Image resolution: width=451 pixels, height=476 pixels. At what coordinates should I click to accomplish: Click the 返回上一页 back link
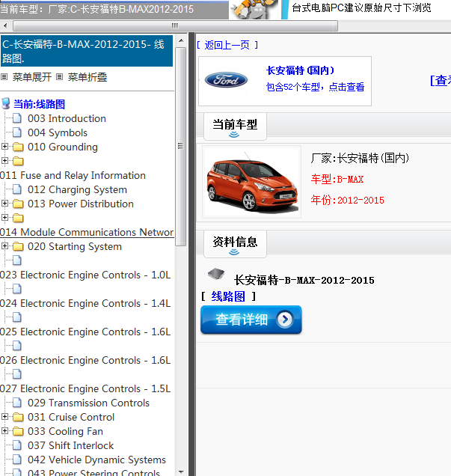coord(227,45)
